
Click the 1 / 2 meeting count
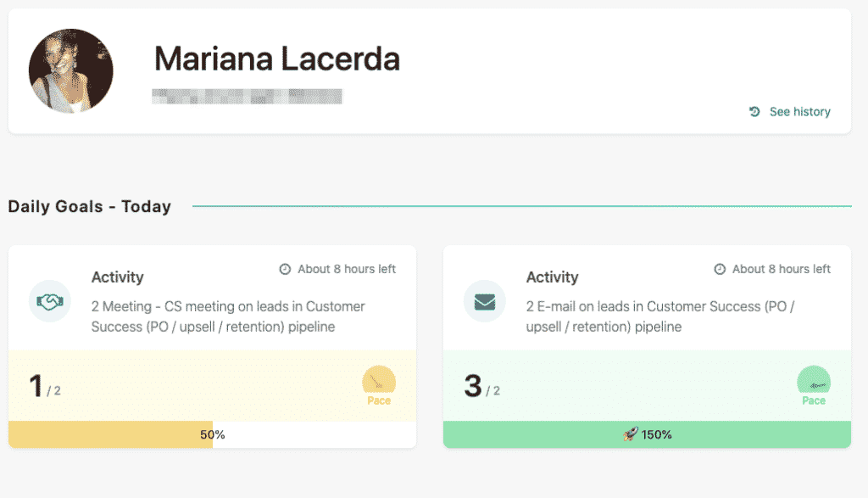pos(44,387)
